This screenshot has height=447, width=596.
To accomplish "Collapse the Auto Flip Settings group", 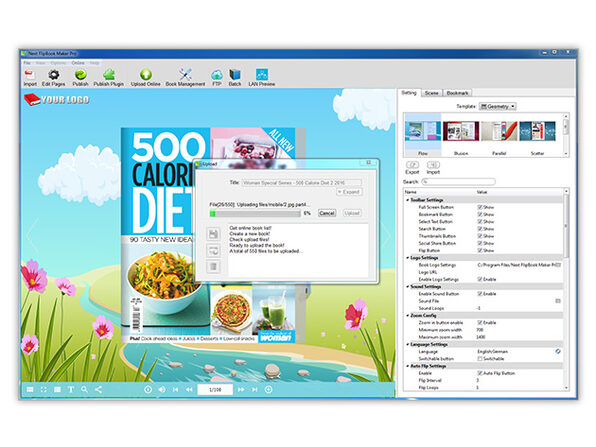I will (407, 366).
